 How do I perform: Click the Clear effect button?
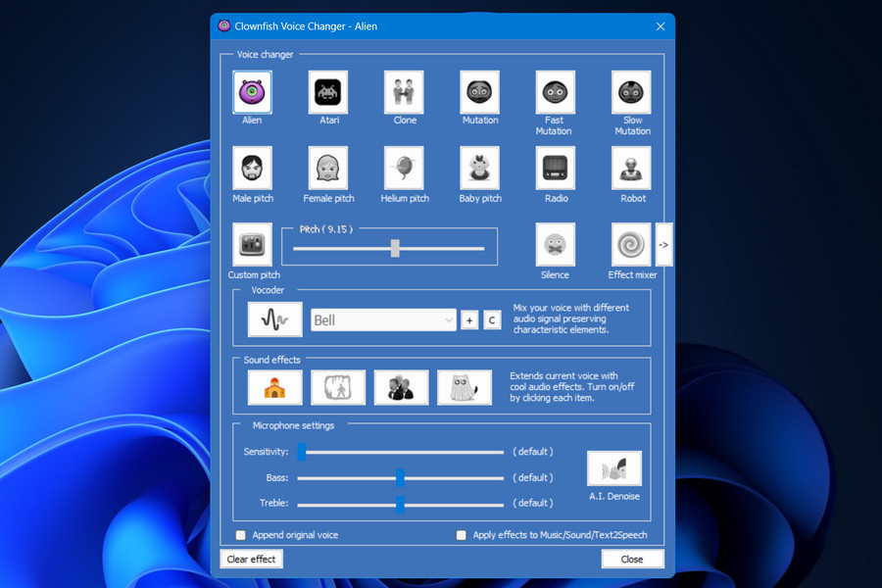pos(252,560)
